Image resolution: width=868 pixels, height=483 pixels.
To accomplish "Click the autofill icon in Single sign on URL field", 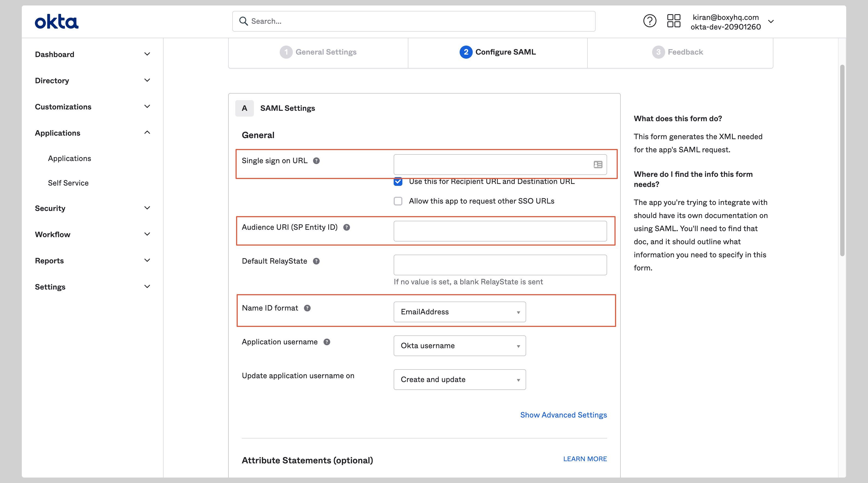I will click(598, 165).
